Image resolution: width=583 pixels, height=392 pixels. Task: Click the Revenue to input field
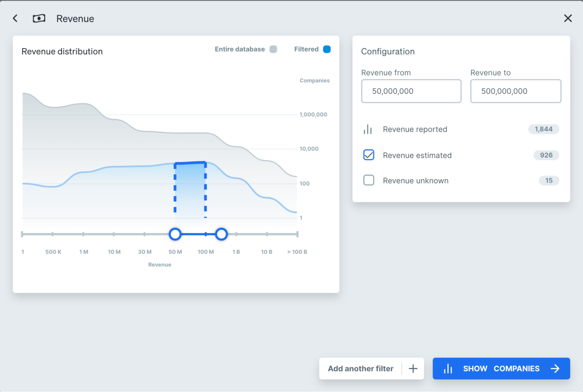pyautogui.click(x=515, y=91)
